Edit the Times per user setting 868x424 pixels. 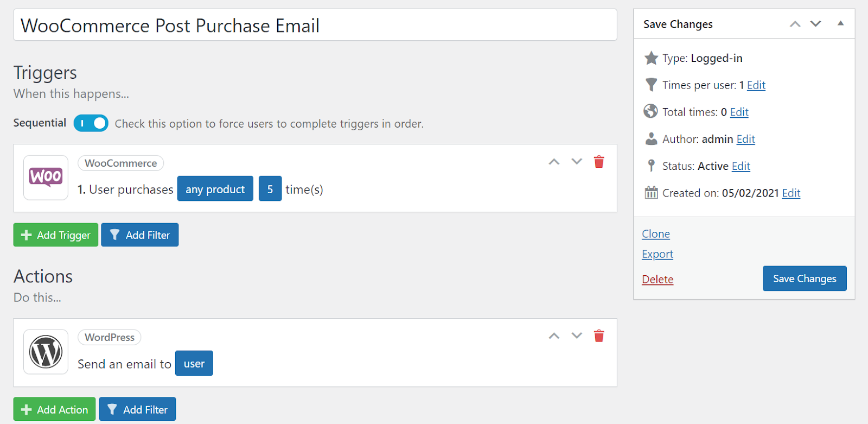pos(756,85)
